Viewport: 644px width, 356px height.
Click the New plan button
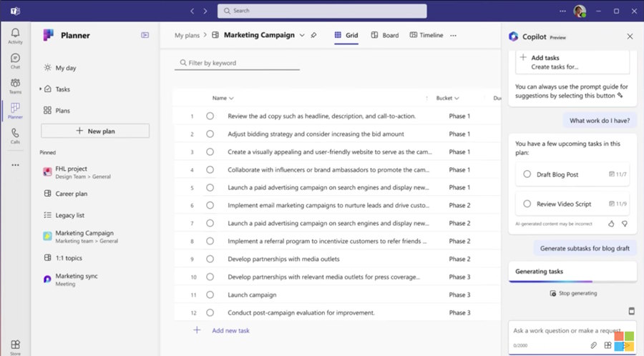(x=95, y=131)
